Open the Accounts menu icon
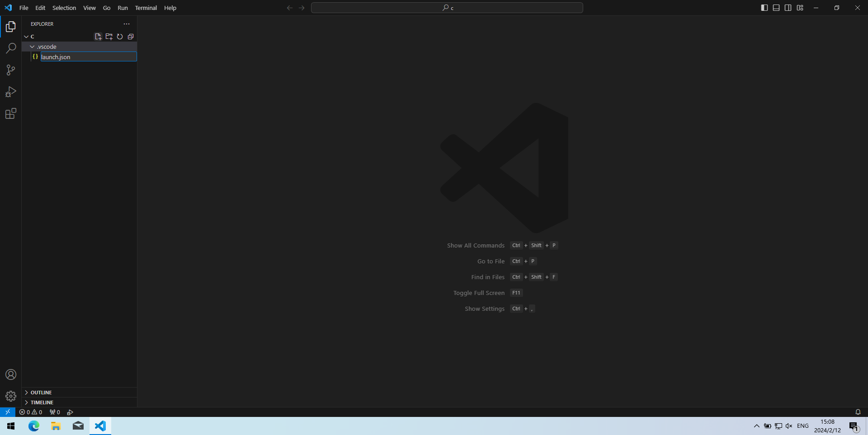Screen dimensions: 868x435 11,374
